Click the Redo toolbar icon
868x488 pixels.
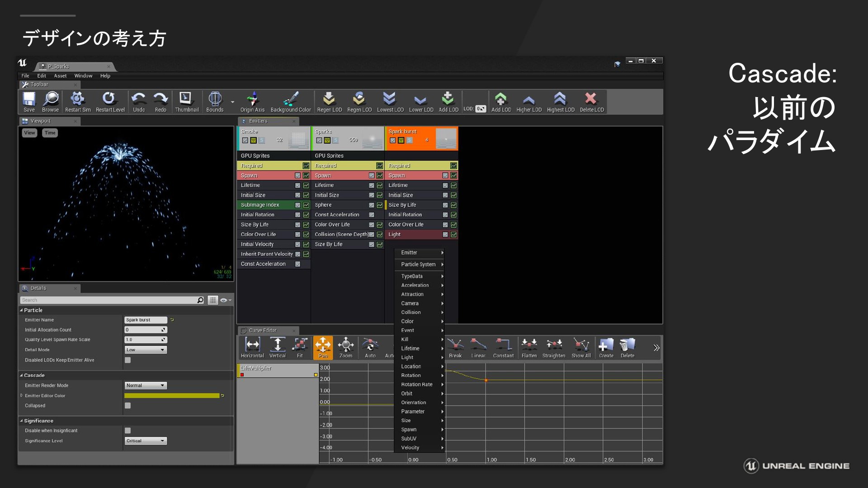[160, 102]
